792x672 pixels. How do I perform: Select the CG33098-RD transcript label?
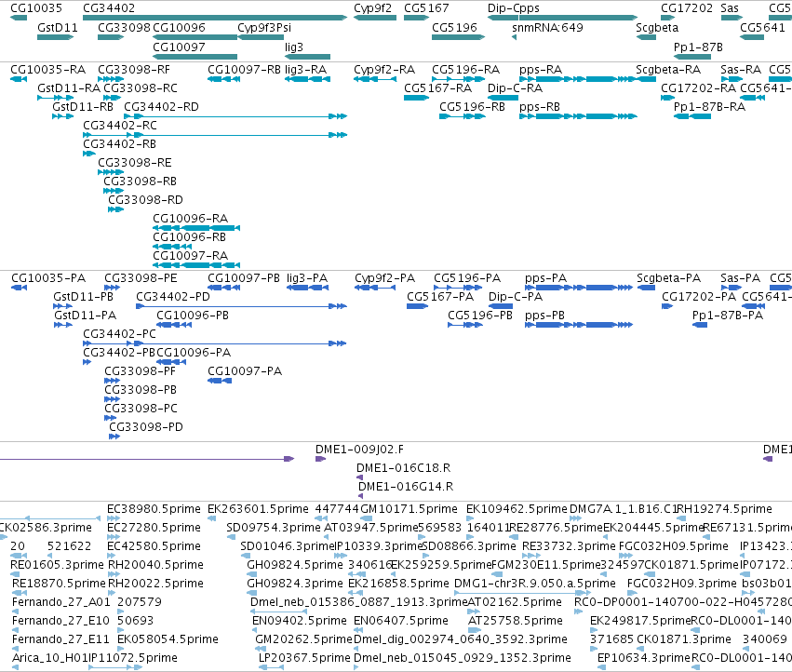click(x=145, y=199)
